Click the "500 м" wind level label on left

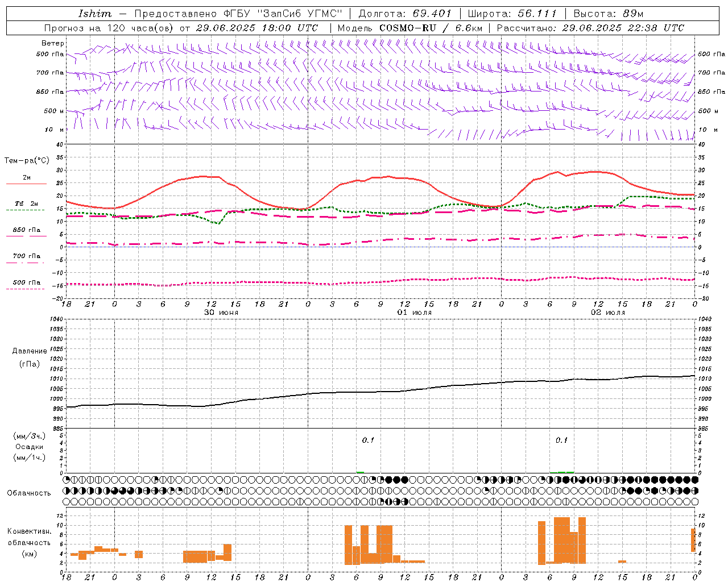tap(54, 111)
